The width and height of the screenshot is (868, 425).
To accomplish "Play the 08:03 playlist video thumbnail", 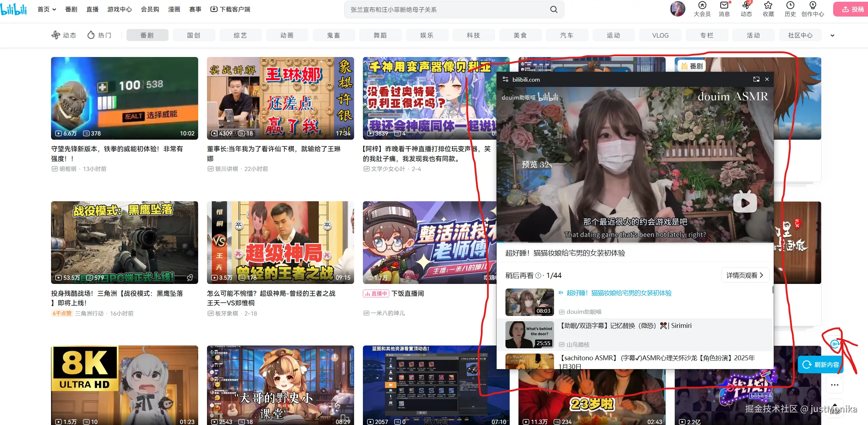I will (x=529, y=302).
